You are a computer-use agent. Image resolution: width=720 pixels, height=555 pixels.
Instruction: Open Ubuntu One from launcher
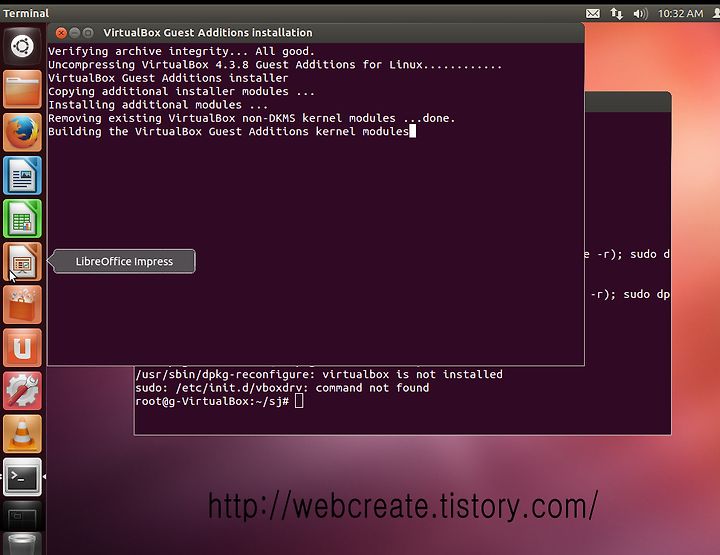(22, 348)
